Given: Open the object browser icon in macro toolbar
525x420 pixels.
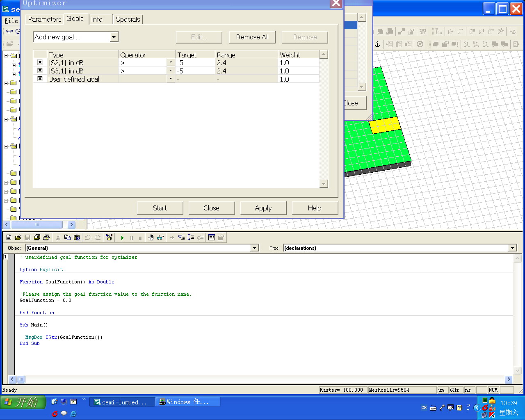Looking at the screenshot, I should pyautogui.click(x=109, y=237).
